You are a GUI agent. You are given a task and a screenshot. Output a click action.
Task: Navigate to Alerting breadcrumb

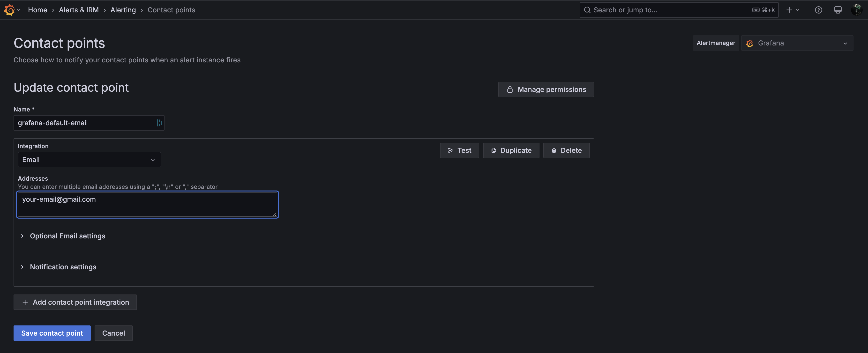pyautogui.click(x=123, y=10)
